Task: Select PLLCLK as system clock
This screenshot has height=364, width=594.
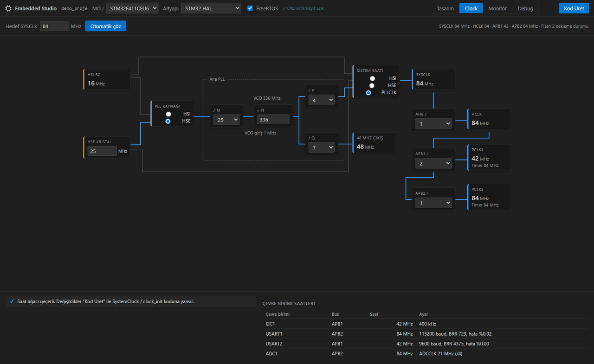Action: 368,93
